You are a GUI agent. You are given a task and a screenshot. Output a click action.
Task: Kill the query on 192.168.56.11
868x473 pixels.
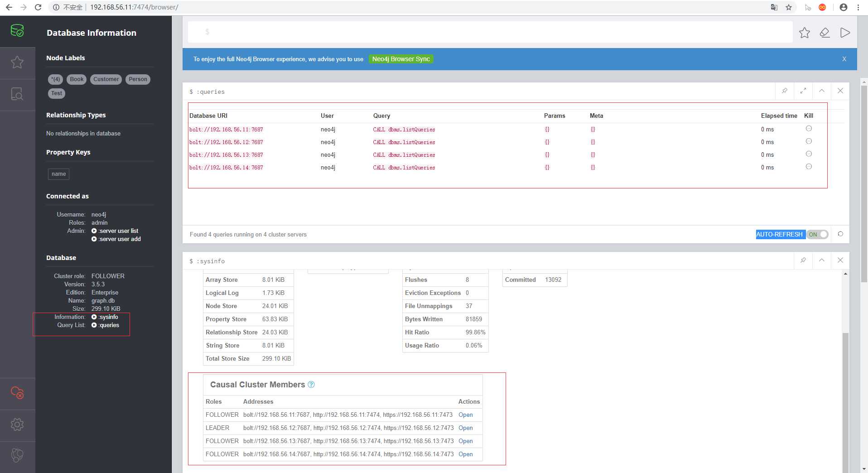point(809,129)
